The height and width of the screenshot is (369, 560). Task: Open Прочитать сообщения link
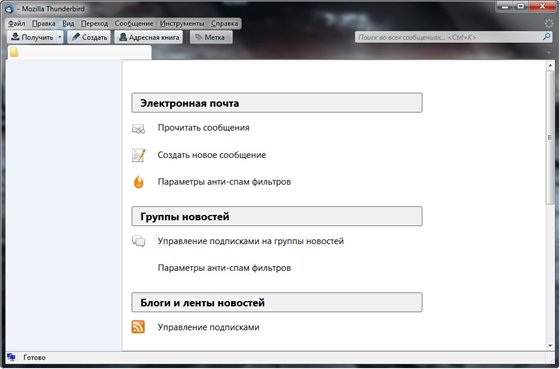(204, 128)
